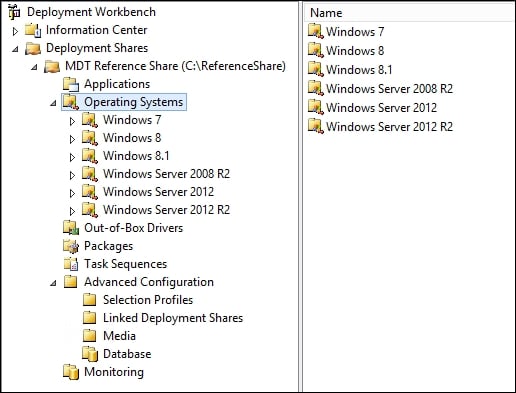Viewport: 516px width, 393px height.
Task: Click the Selection Profiles folder icon
Action: point(90,300)
